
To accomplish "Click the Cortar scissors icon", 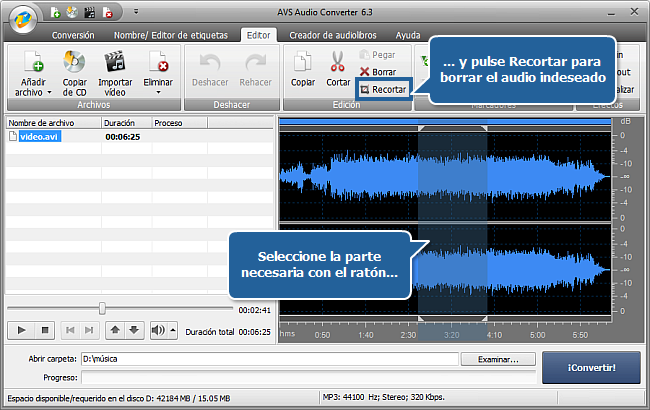I will point(337,62).
